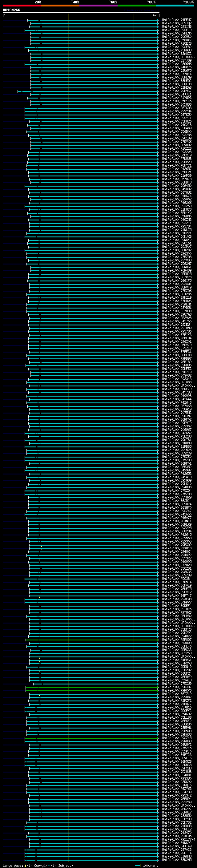Click the UniRef100_Q4PEU7 hit label
Viewport: 197px width, 868px height.
point(177,20)
